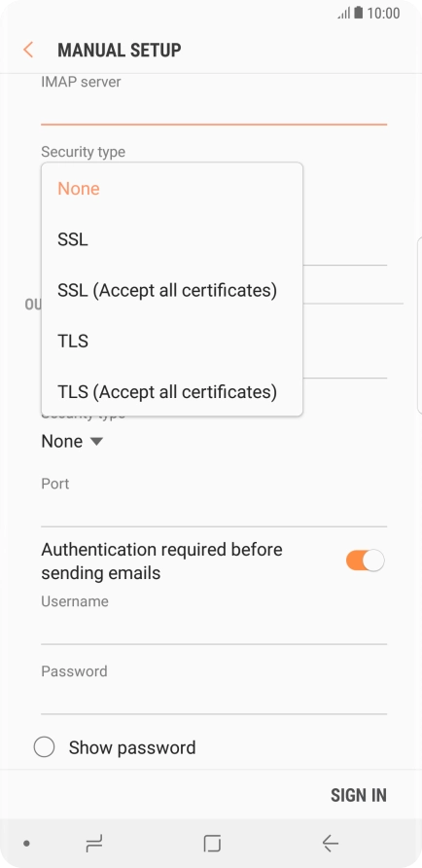Focus the outgoing Port field
422x868 pixels.
click(214, 511)
